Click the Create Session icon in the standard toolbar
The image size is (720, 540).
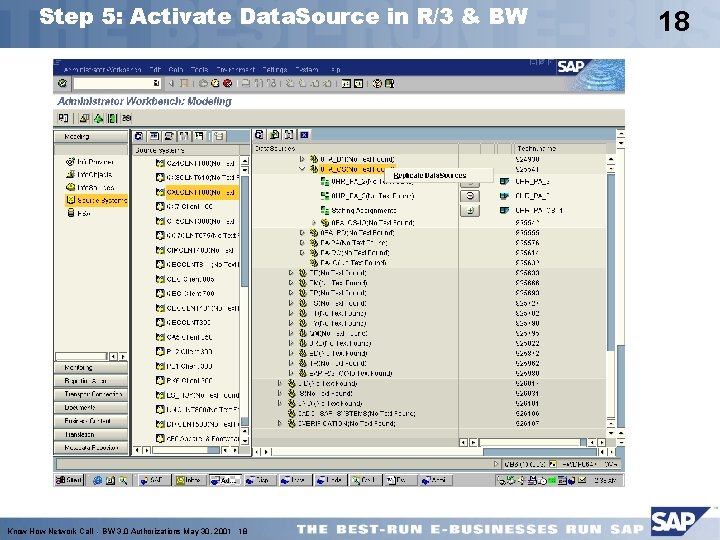coord(346,83)
